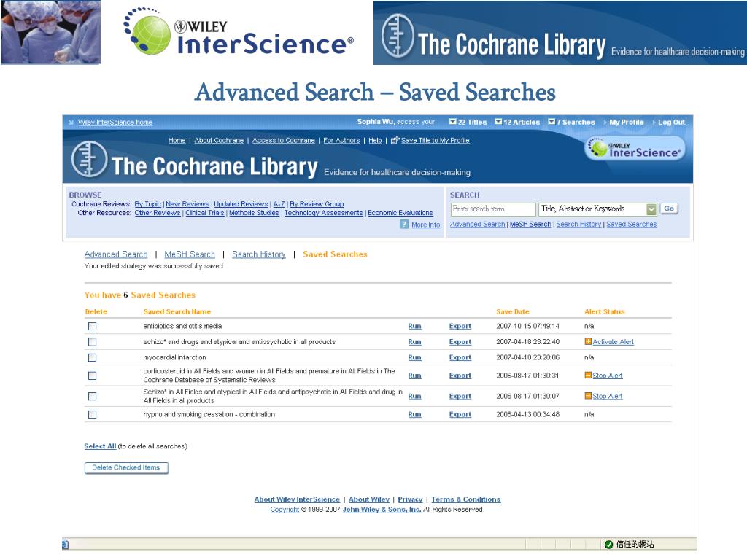Switch to the Search History tab
Viewport: 747px width, 560px height.
pos(259,254)
